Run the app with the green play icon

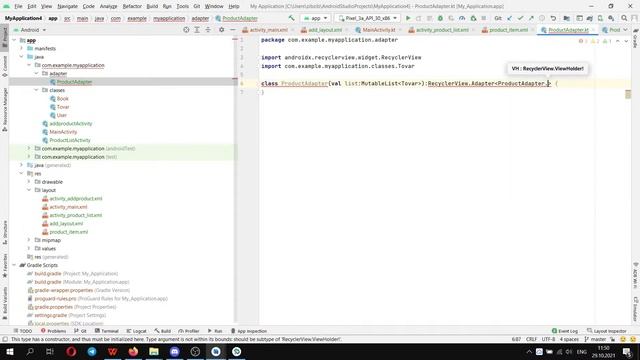[408, 18]
